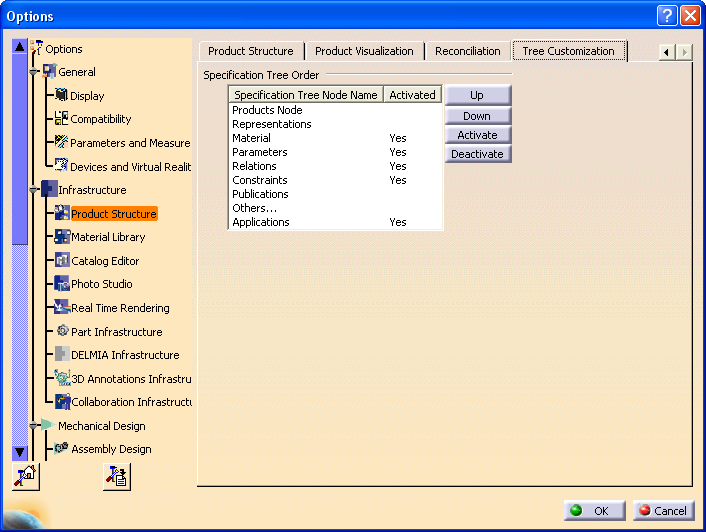Viewport: 706px width, 532px height.
Task: Select Display in the options tree
Action: click(x=87, y=96)
